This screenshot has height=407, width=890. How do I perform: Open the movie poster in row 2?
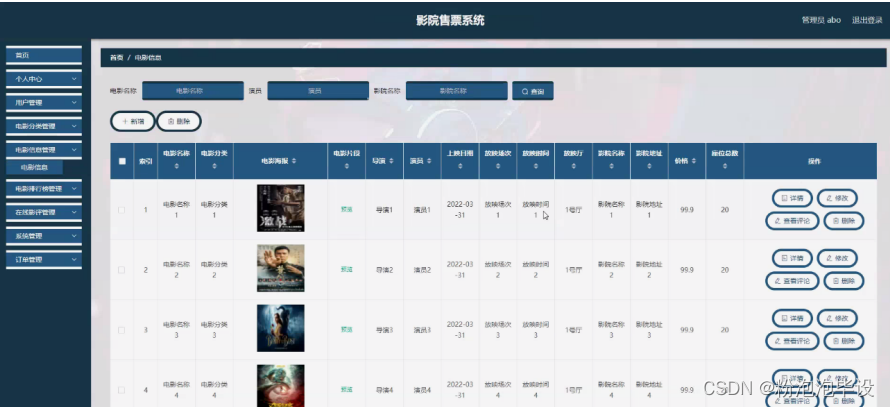280,268
